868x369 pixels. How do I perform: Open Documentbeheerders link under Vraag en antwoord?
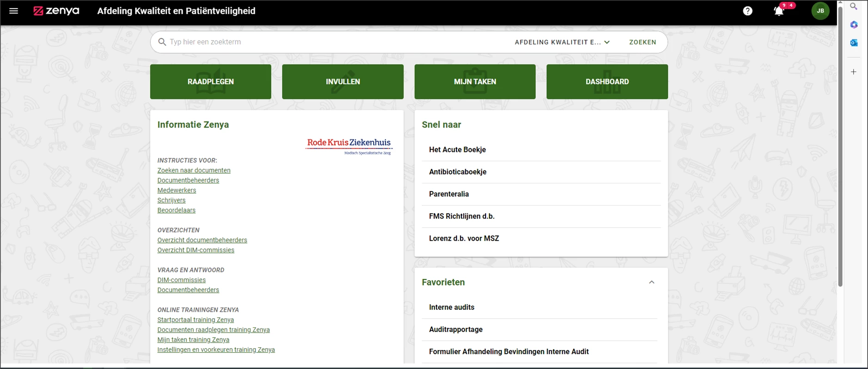(188, 290)
